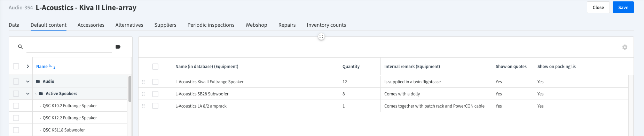Image resolution: width=644 pixels, height=136 pixels.
Task: Open the Inventory counts tab
Action: [x=326, y=25]
